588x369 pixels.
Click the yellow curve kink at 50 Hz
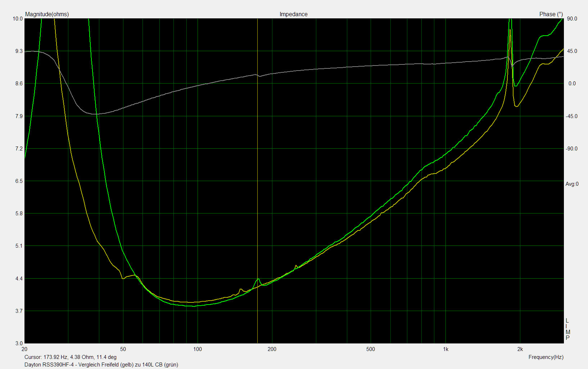(x=123, y=278)
